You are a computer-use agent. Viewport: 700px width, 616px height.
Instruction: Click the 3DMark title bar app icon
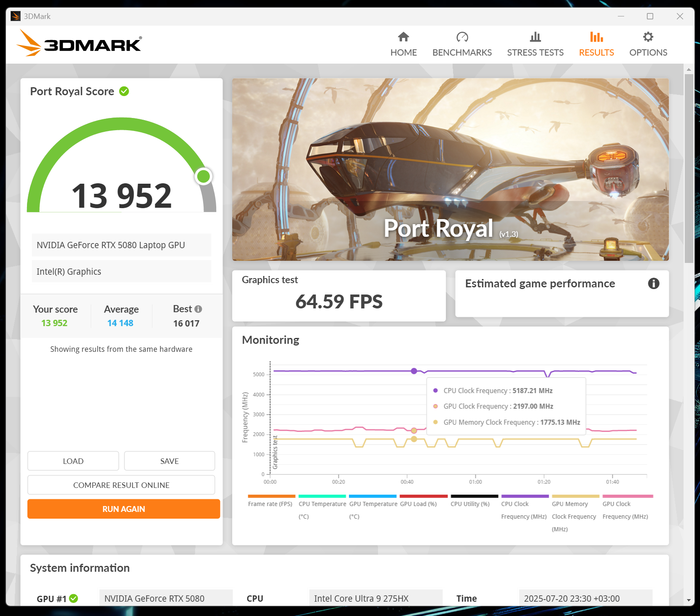click(x=15, y=16)
